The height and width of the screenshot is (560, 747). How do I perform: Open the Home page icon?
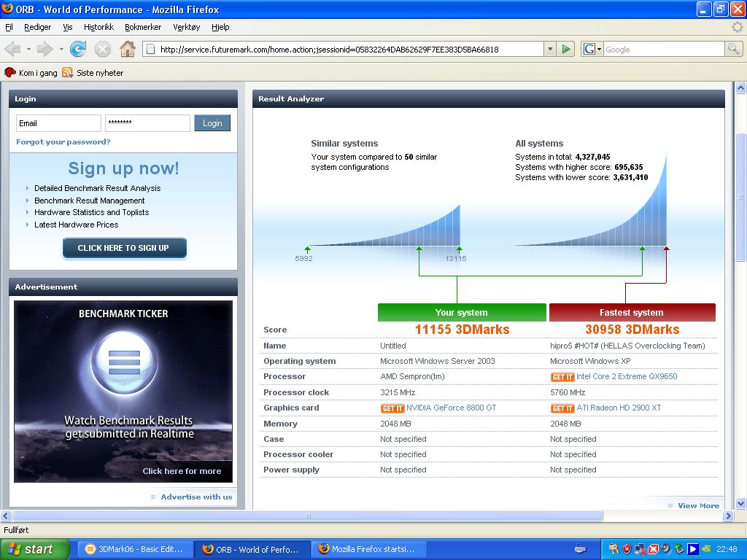click(x=127, y=49)
